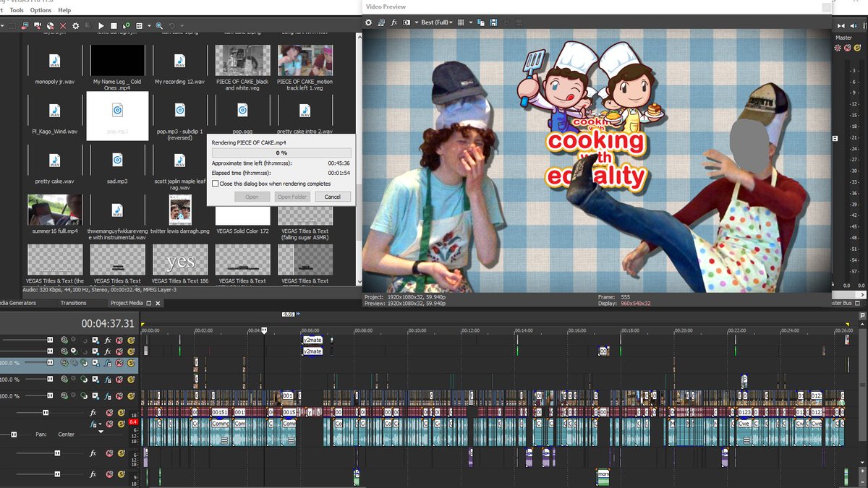Click the magnifier search icon in Project Media
Screen dimensions: 868x488
point(159,25)
